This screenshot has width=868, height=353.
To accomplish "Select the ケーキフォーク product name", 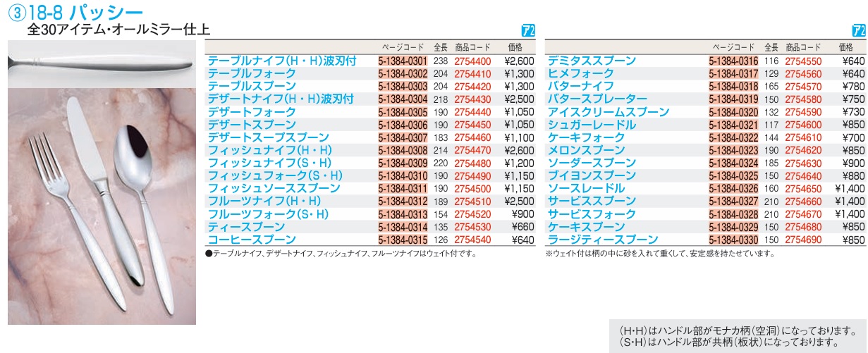I will [587, 137].
